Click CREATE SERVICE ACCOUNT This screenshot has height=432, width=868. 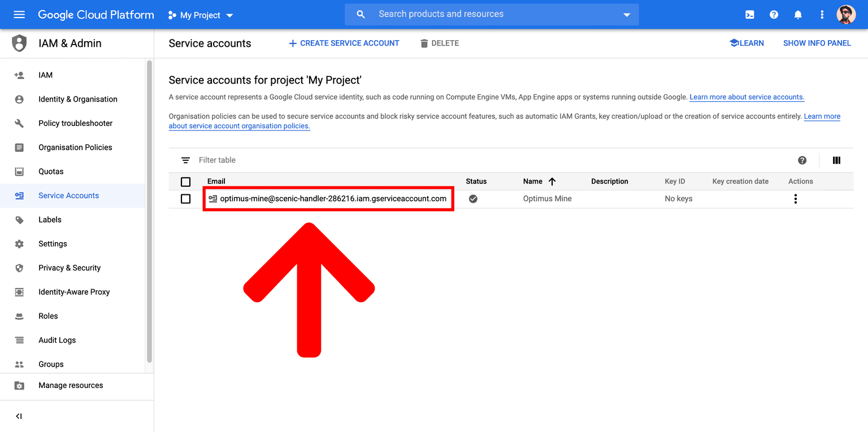click(344, 43)
